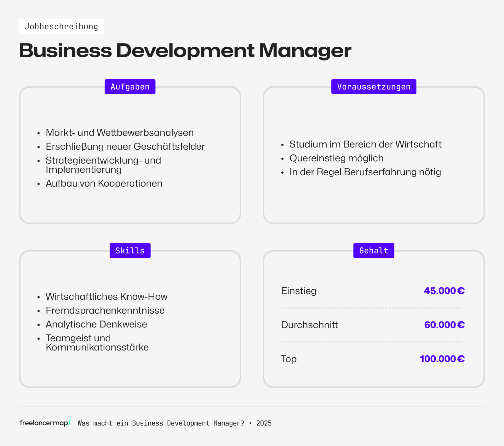Click the freelancermap logo
The height and width of the screenshot is (446, 504).
click(x=44, y=423)
